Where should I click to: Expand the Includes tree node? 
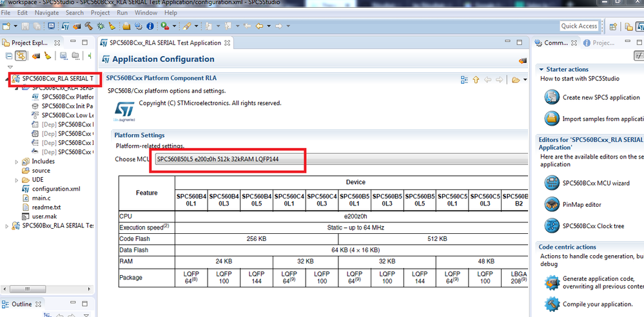coord(16,161)
